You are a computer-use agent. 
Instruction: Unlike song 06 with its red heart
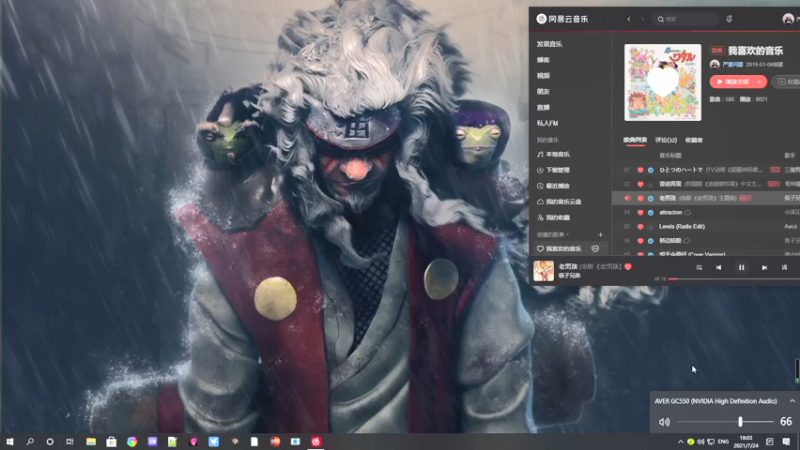tap(640, 240)
